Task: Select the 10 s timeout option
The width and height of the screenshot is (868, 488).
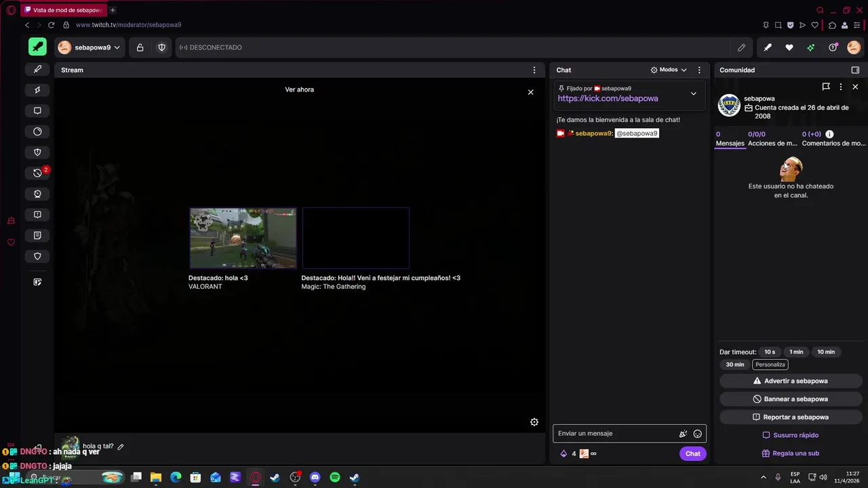Action: [x=770, y=352]
